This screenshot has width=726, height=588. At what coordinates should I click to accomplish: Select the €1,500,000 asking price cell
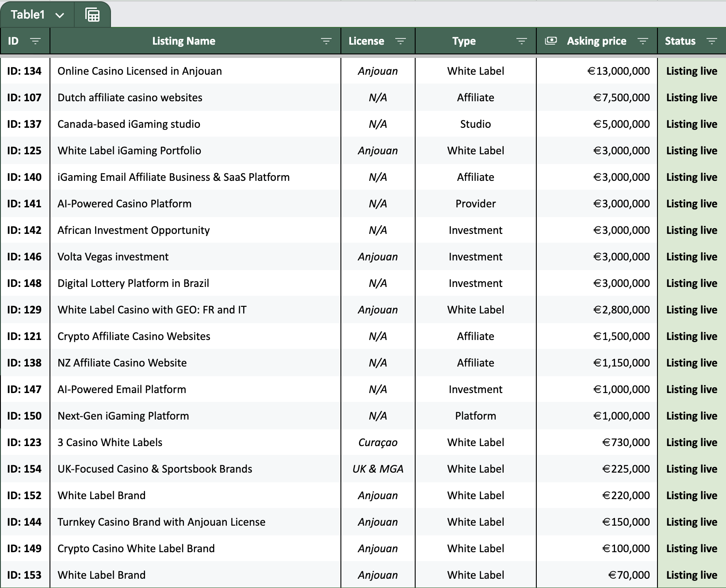[x=597, y=336]
